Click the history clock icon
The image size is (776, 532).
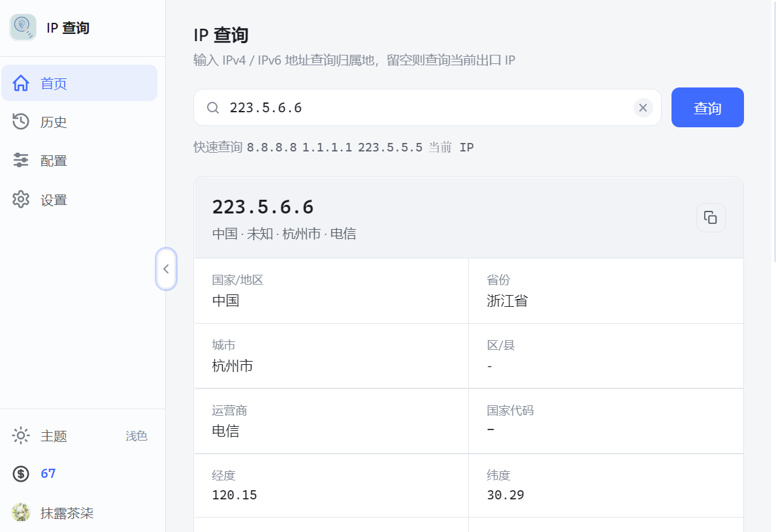pos(21,121)
